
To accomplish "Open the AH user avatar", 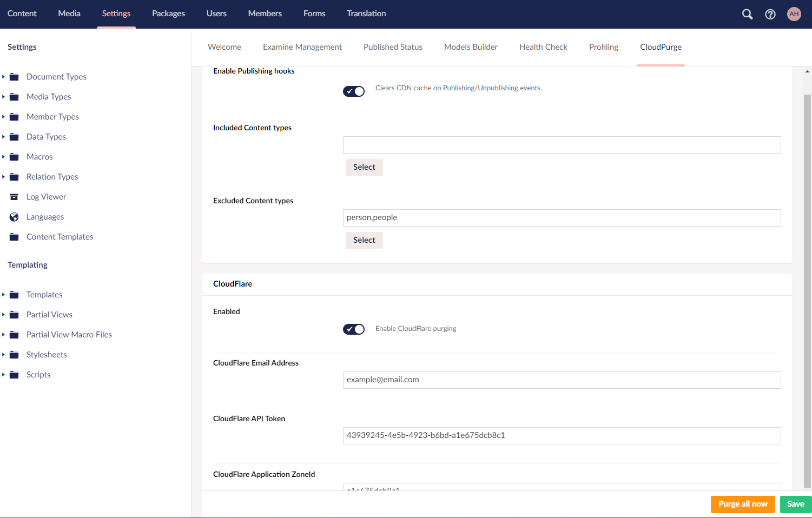I will [794, 14].
